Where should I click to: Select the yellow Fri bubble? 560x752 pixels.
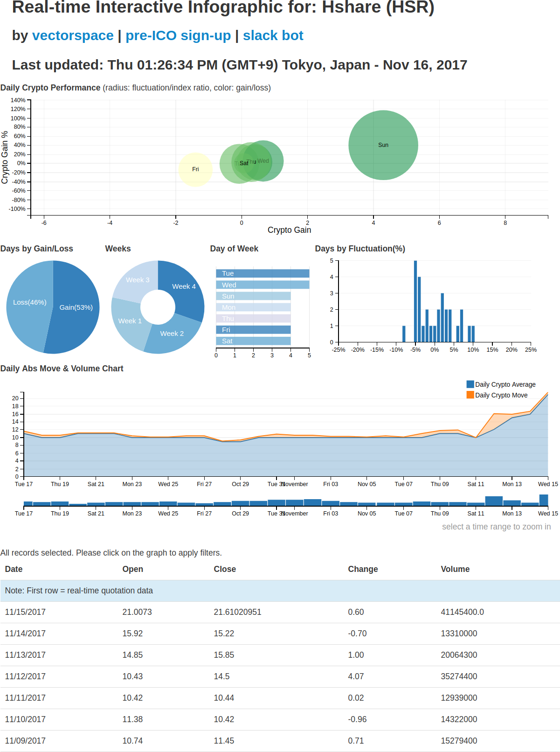[x=195, y=169]
